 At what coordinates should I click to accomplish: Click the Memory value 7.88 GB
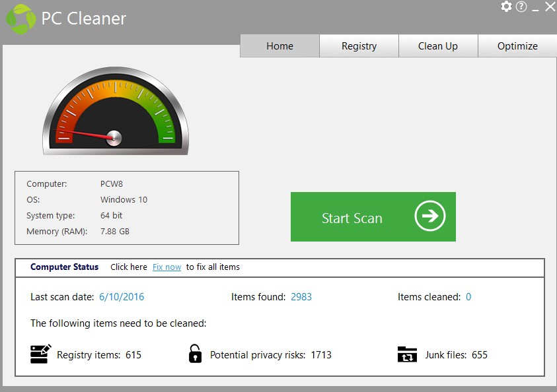pyautogui.click(x=115, y=231)
